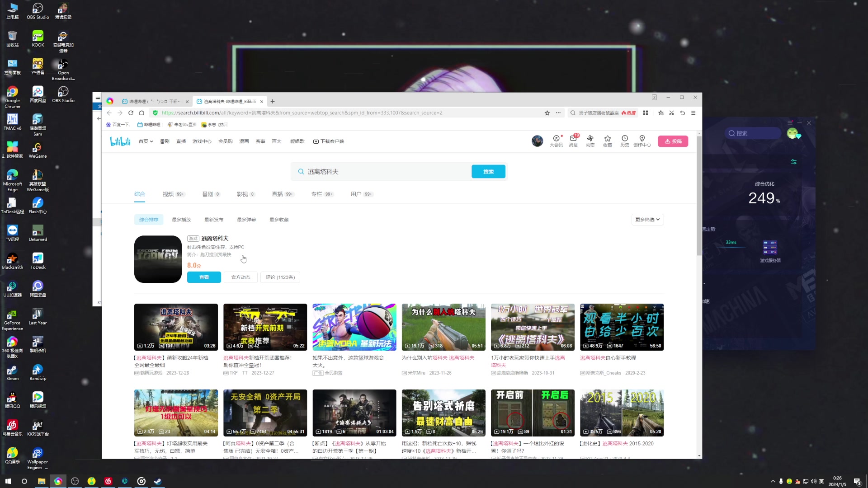This screenshot has height=488, width=868.
Task: Open the address bar three-dot menu
Action: pos(558,113)
